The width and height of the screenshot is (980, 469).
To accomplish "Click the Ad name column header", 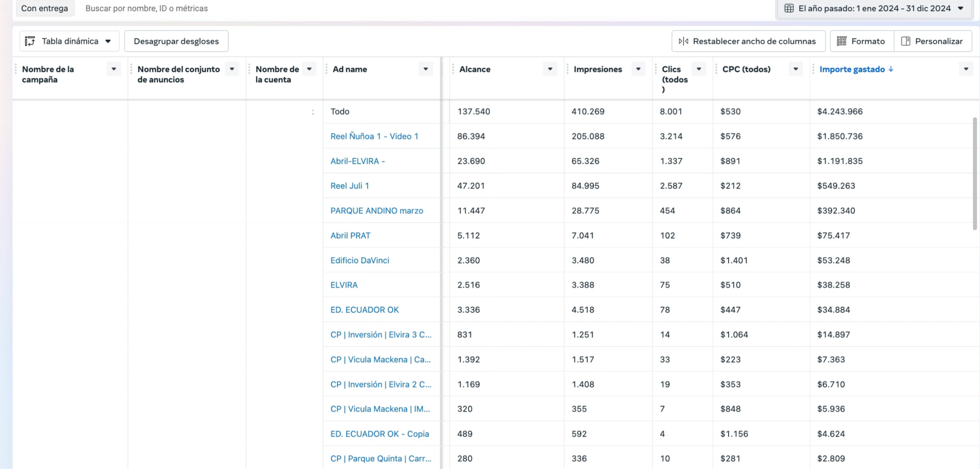I will (x=350, y=69).
